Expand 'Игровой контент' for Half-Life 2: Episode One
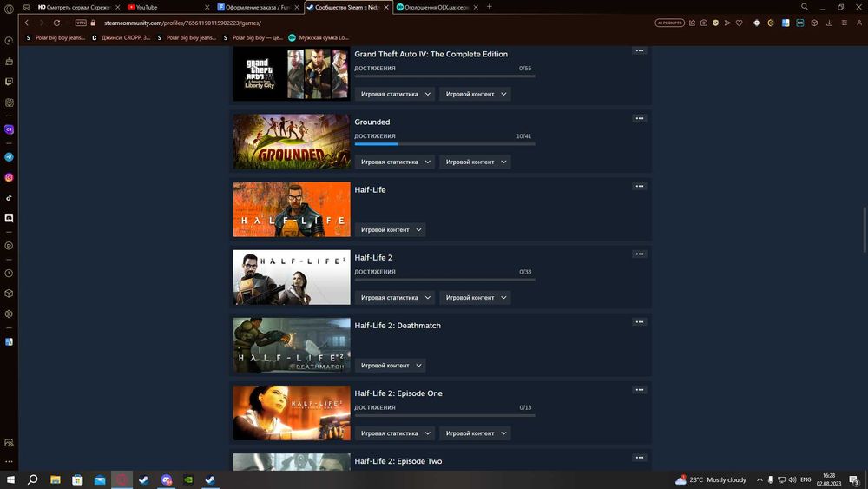 tap(475, 433)
